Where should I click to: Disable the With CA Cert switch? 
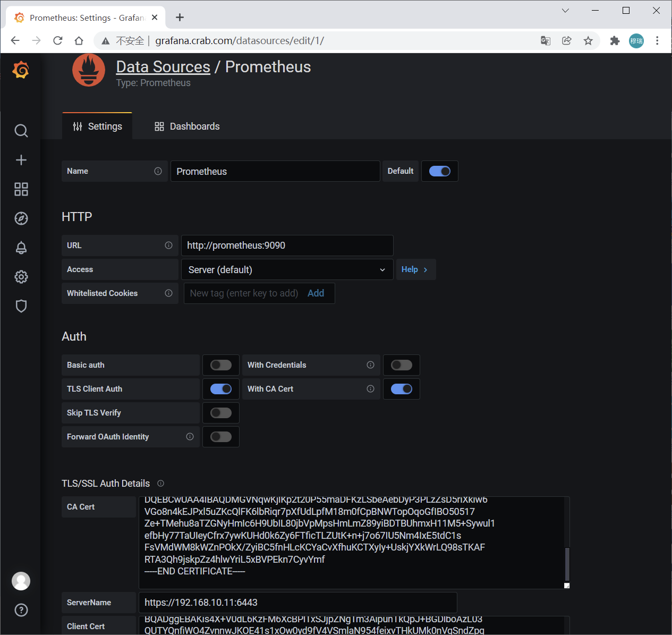tap(402, 389)
